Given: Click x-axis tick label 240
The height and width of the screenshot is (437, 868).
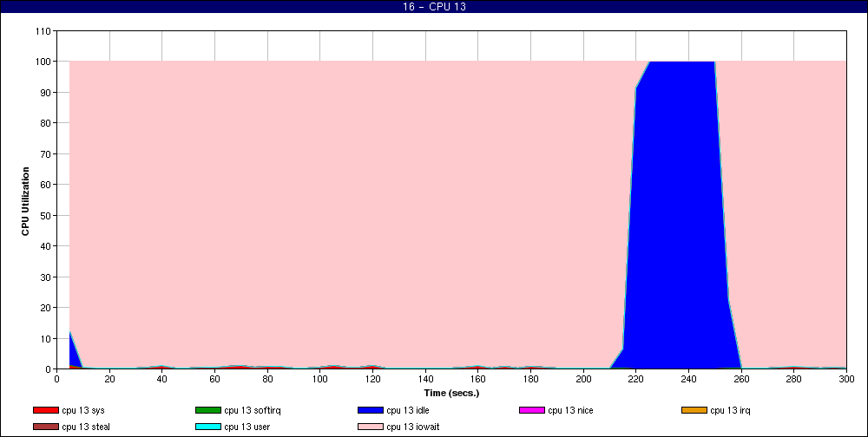Looking at the screenshot, I should pos(688,379).
